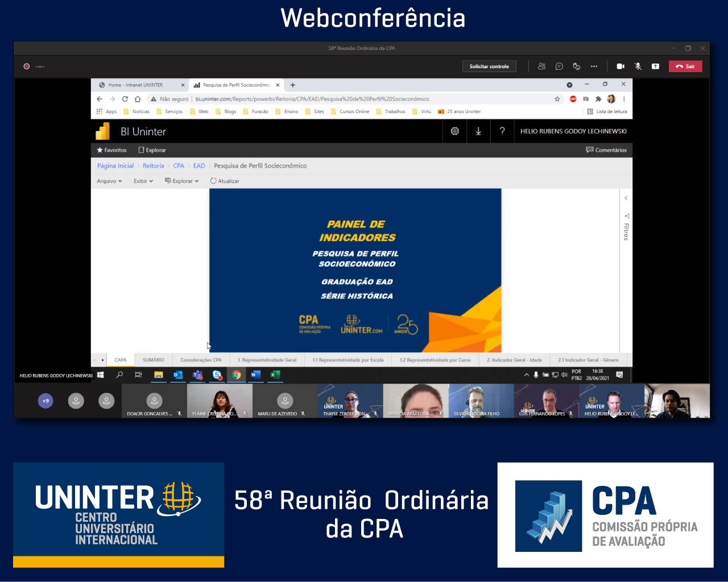The image size is (728, 582).
Task: Star the page with the bookmark icon
Action: click(x=557, y=99)
